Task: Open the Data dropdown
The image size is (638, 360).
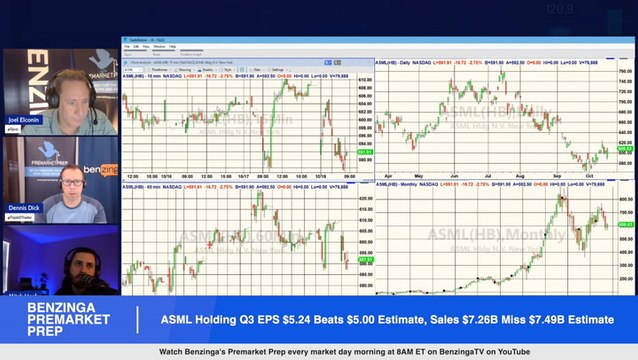Action: tap(257, 70)
